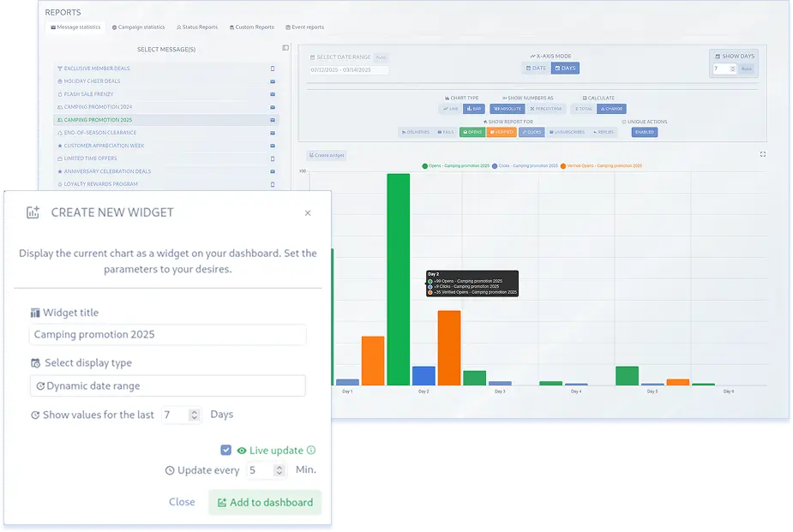Set Calculate mode to Total
This screenshot has width=793, height=532.
[x=584, y=109]
